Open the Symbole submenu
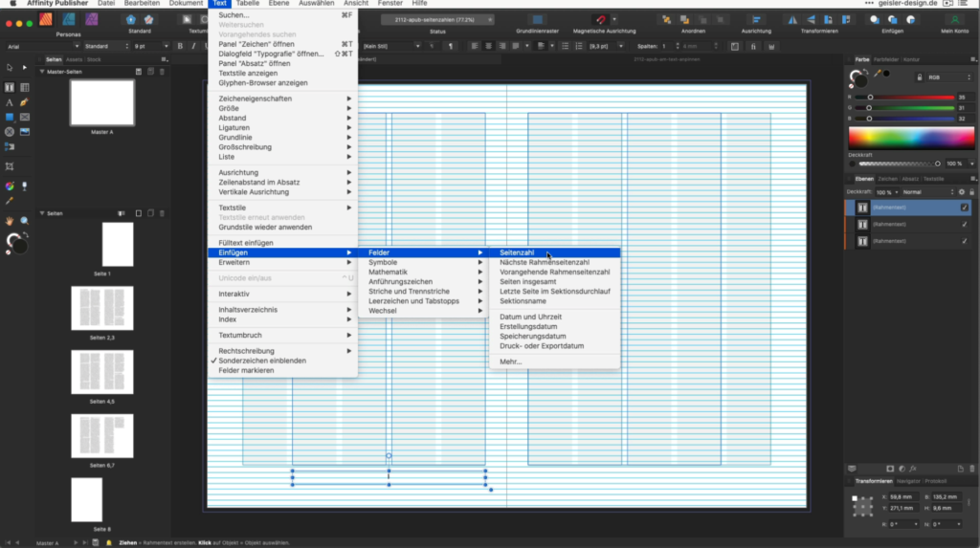 (423, 262)
